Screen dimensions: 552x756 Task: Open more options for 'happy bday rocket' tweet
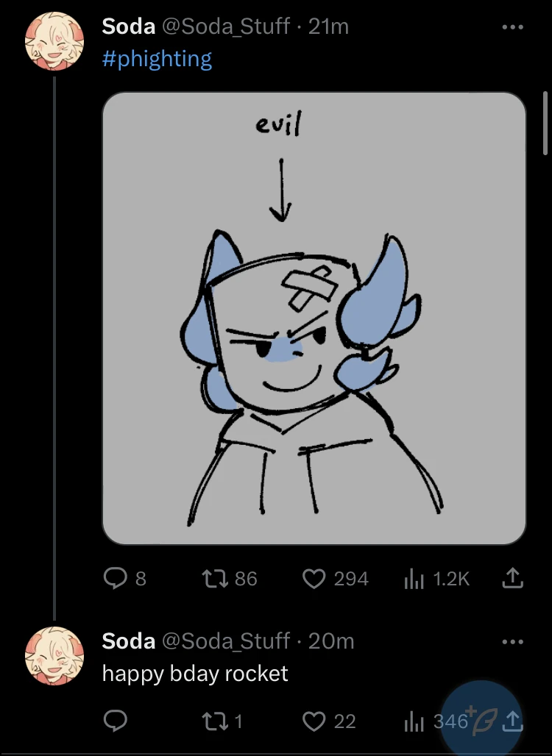point(512,641)
